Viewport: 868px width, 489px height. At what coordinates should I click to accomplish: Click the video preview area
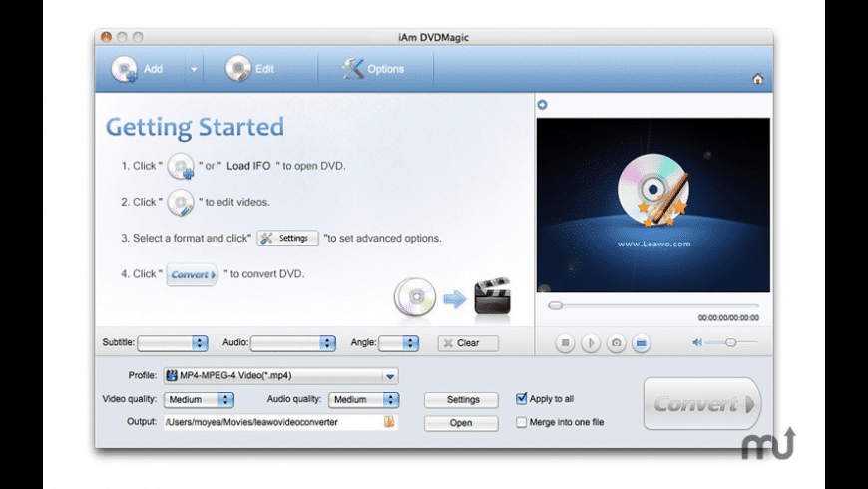click(x=653, y=205)
